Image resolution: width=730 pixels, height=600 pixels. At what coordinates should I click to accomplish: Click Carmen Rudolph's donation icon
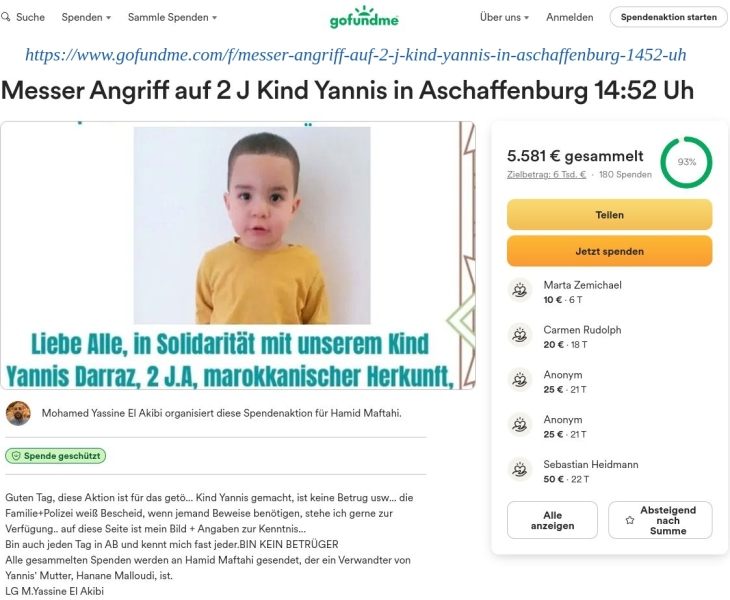click(x=520, y=335)
